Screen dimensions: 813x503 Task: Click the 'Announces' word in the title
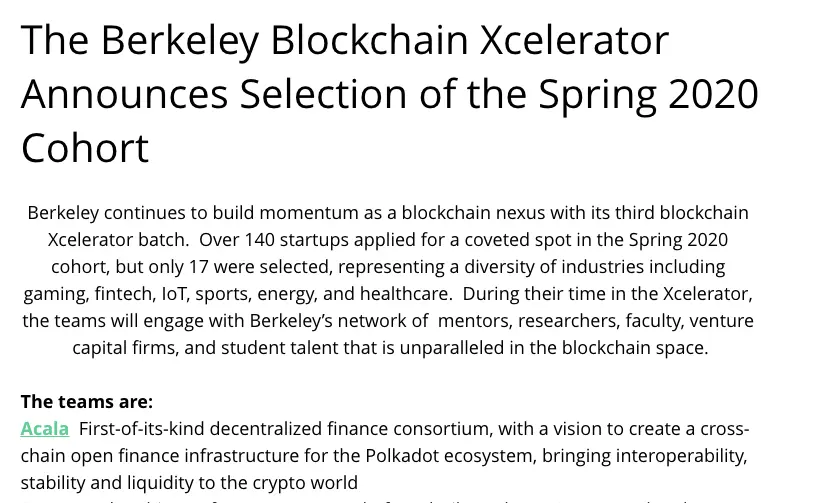124,94
